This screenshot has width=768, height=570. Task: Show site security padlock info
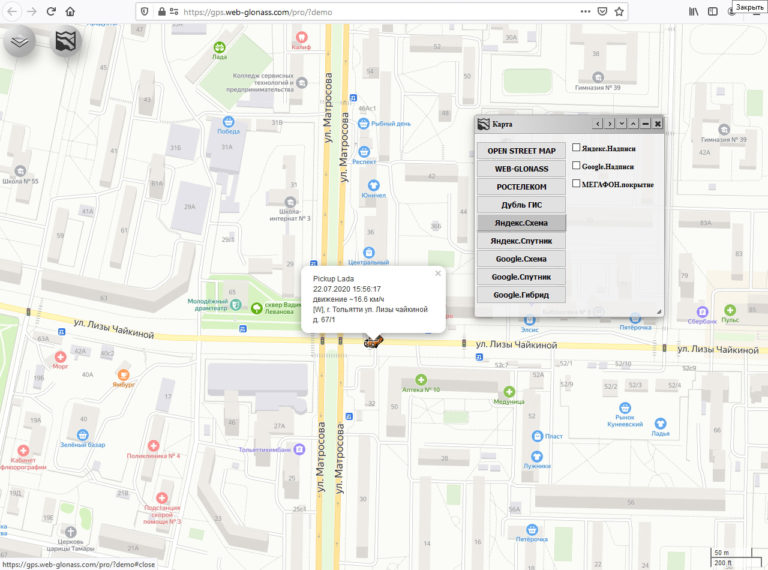click(x=162, y=11)
